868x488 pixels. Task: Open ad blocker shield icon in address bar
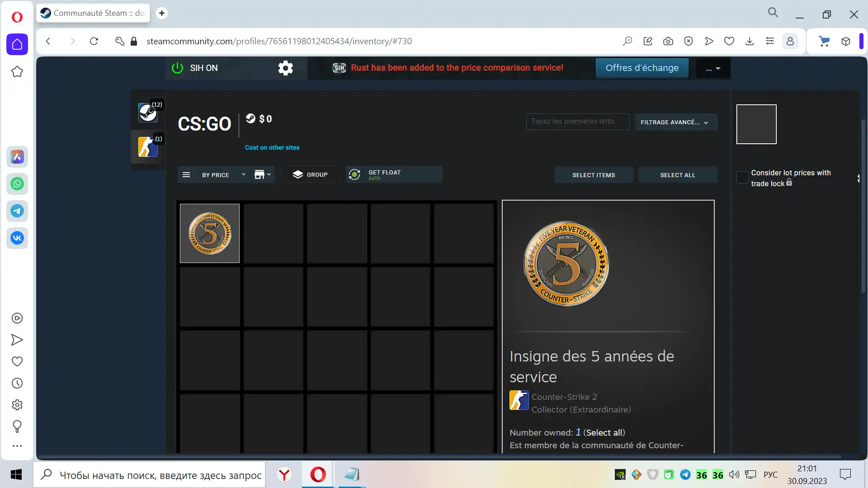pos(689,41)
